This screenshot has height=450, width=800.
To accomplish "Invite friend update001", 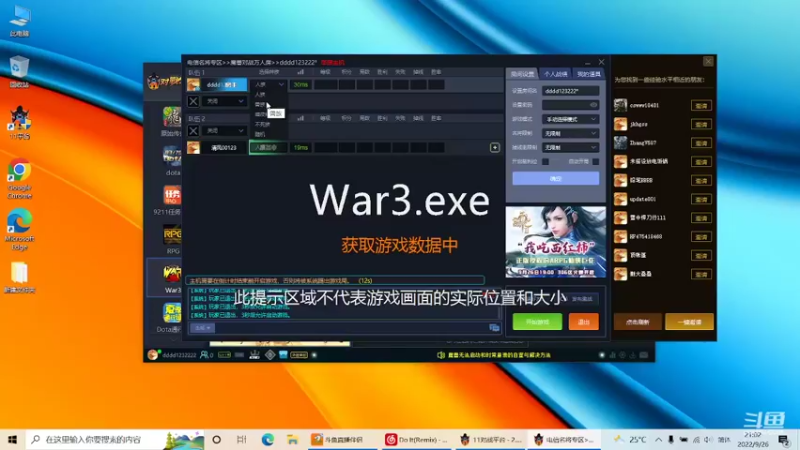I will point(701,199).
